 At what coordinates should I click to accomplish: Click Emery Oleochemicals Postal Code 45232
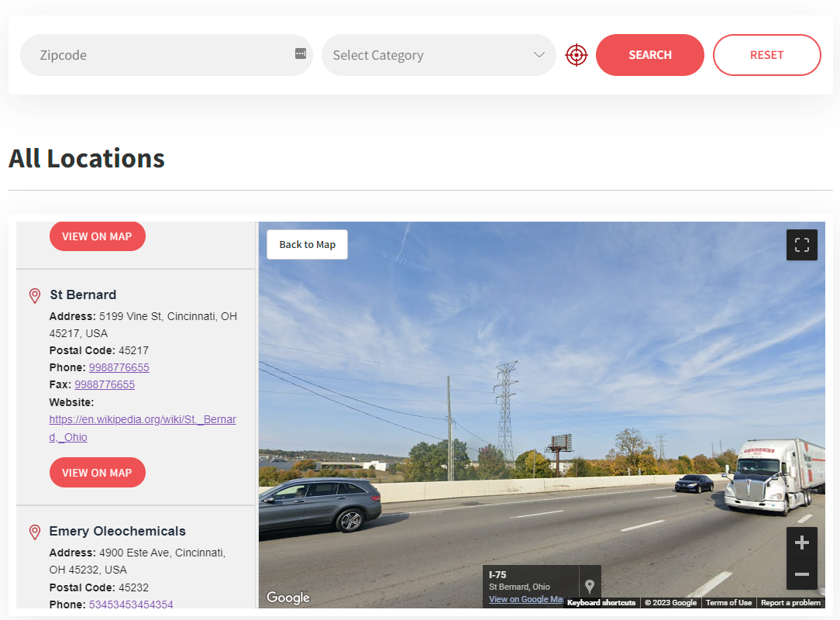(133, 587)
